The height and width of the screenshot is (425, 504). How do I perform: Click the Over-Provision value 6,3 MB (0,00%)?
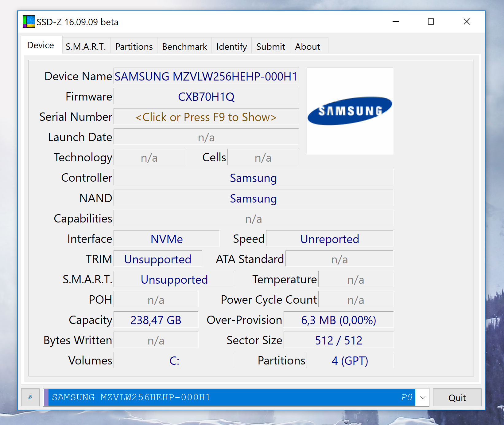339,320
